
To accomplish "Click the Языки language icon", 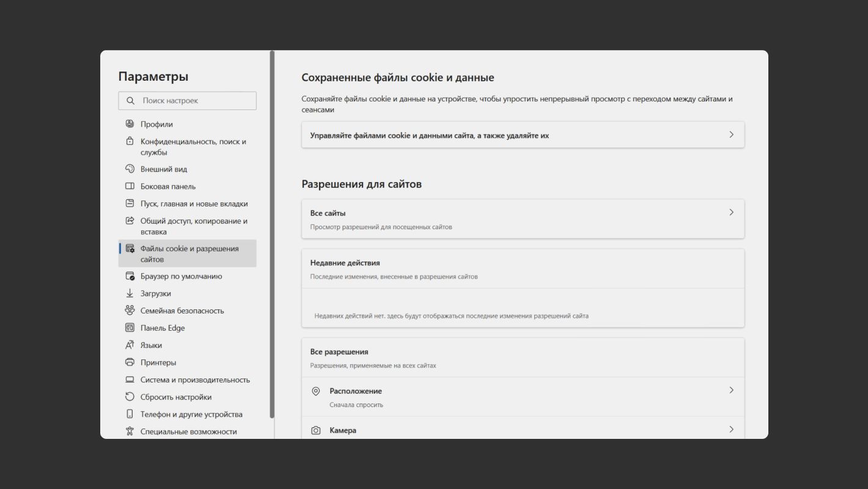I will (x=130, y=345).
